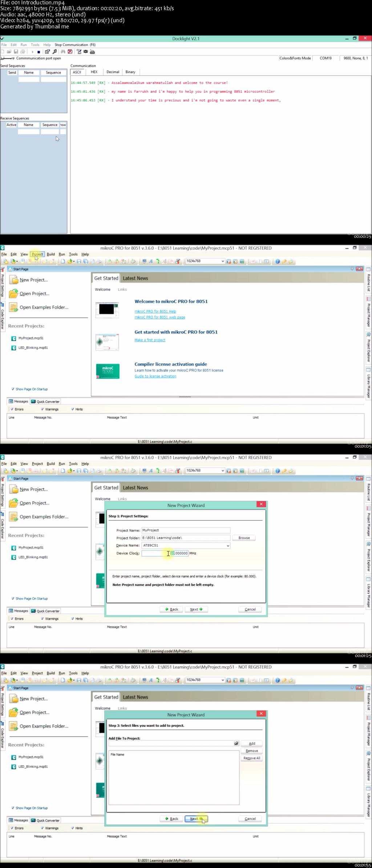Switch to the Decimal tab in Docklight
The height and width of the screenshot is (868, 372).
113,72
